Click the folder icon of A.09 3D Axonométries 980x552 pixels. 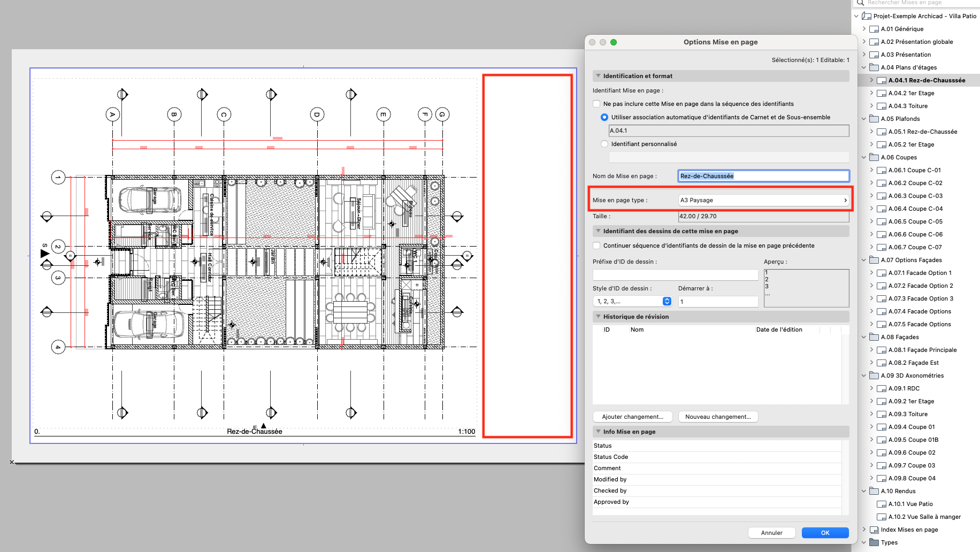pyautogui.click(x=874, y=375)
